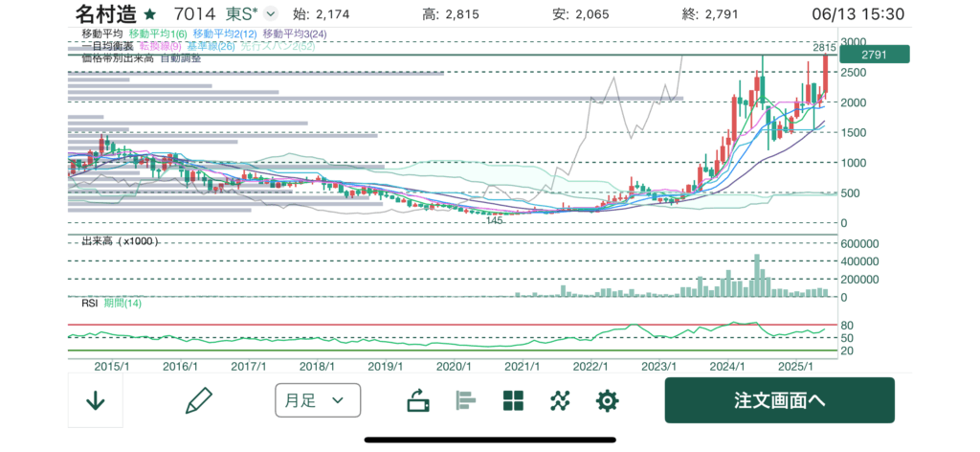Select the 移動平均1(6) legend label

(x=158, y=34)
